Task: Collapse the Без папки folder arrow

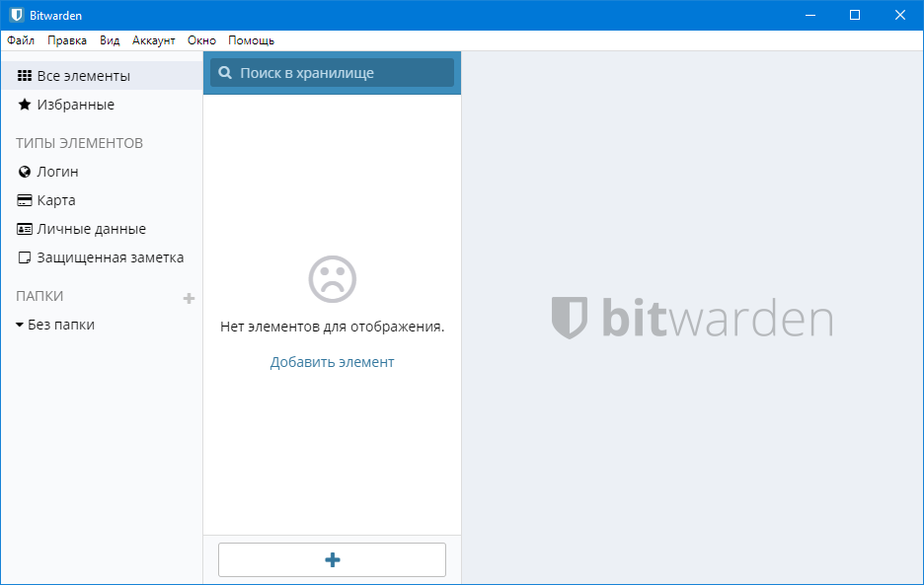Action: pyautogui.click(x=20, y=325)
